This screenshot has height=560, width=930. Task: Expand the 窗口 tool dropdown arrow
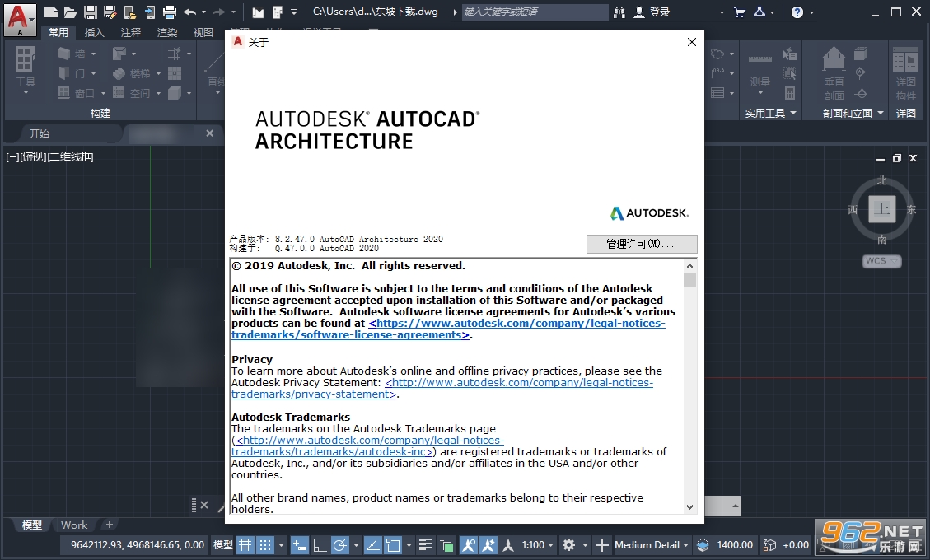point(103,93)
